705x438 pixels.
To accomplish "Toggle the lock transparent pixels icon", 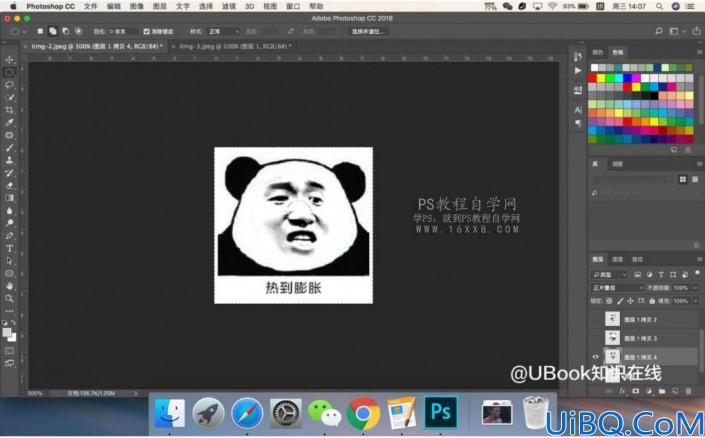I will tap(609, 301).
